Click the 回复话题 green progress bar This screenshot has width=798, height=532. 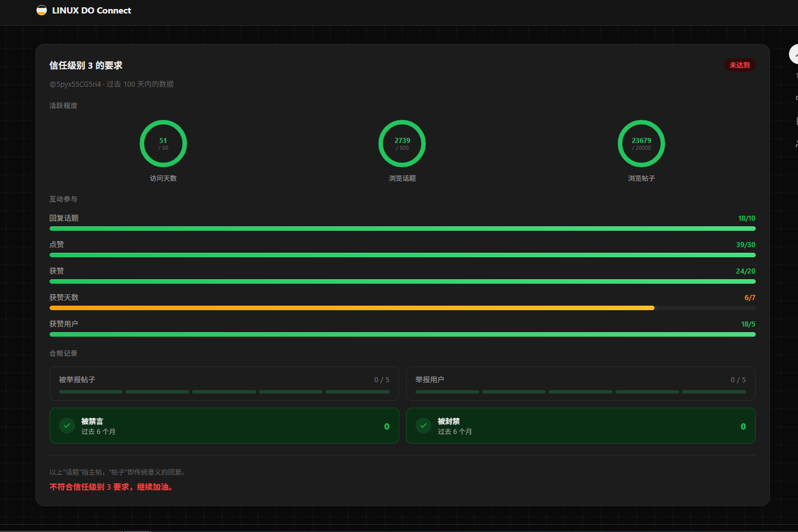403,229
